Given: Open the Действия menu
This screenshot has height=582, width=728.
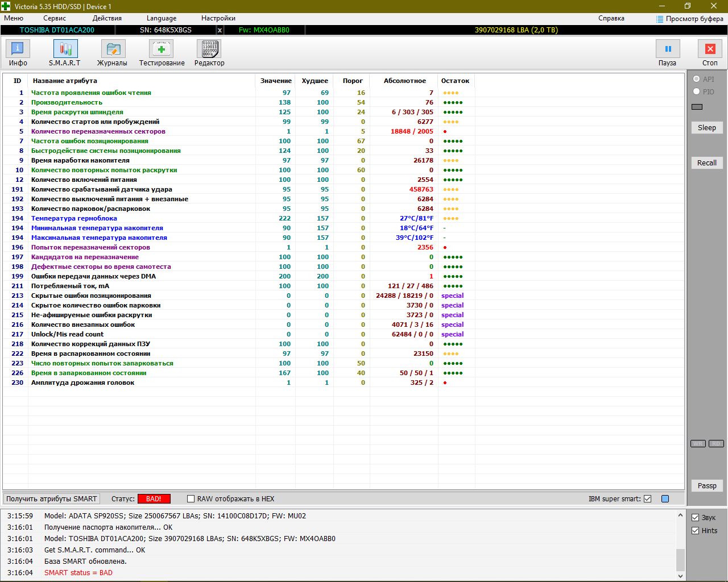Looking at the screenshot, I should click(107, 18).
